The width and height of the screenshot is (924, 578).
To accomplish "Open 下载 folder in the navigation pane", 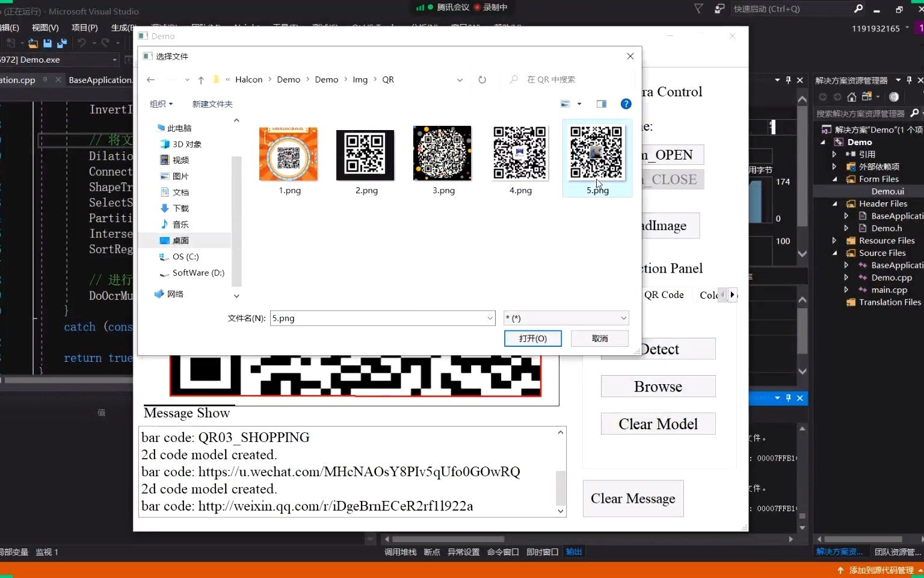I will [x=180, y=208].
